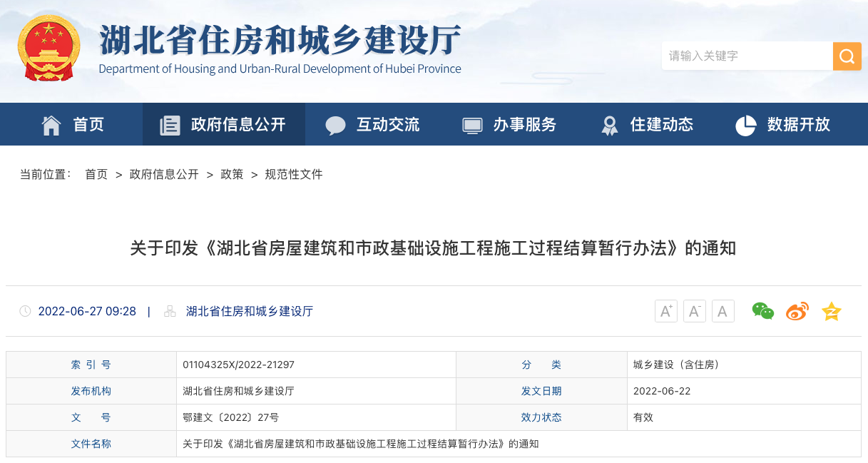Viewport: 868px width, 463px height.
Task: Click the orange search magnifier button
Action: 847,56
